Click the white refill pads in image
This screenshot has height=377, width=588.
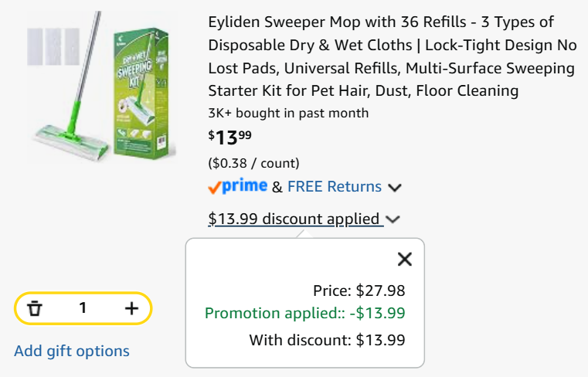coord(53,46)
